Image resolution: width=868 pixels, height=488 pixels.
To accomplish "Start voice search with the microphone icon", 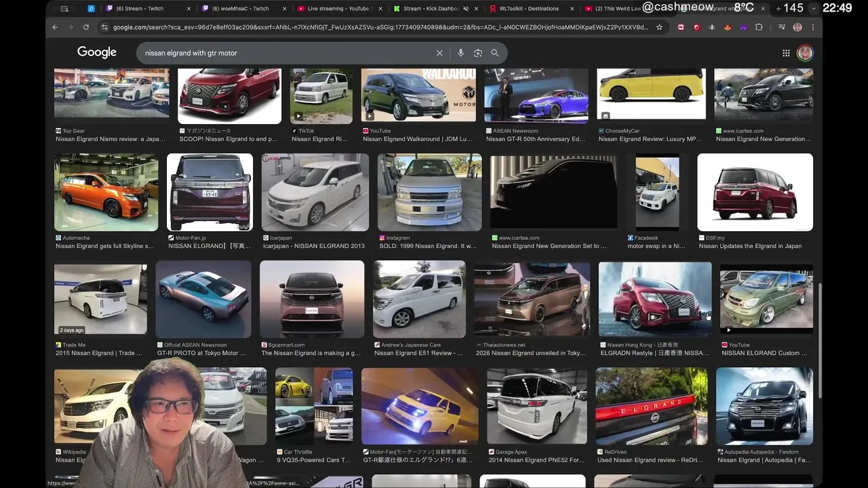I will (460, 53).
